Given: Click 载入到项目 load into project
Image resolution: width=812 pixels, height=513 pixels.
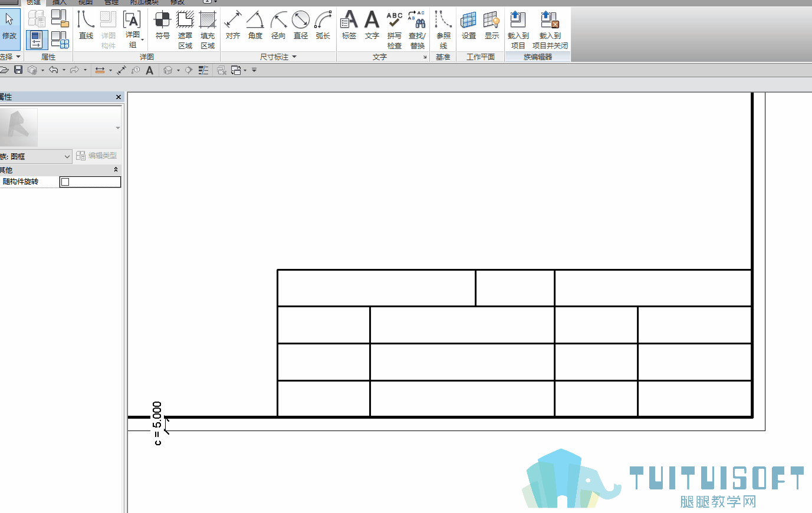Looking at the screenshot, I should point(518,29).
